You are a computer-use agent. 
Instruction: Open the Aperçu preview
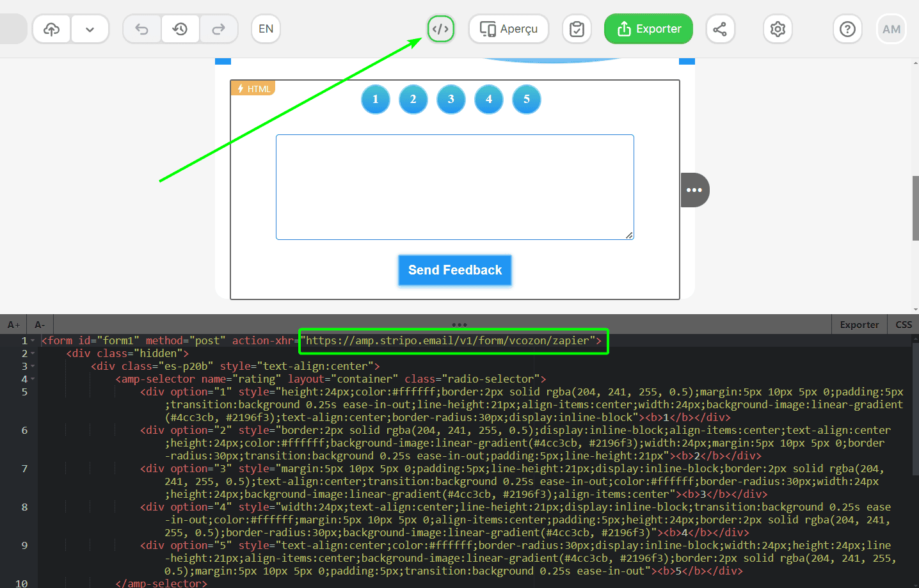(509, 29)
